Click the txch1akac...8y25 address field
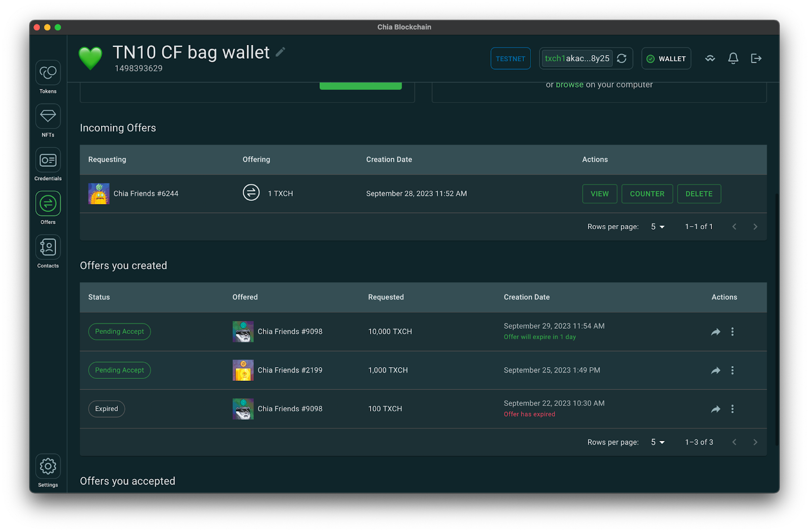 pyautogui.click(x=577, y=59)
